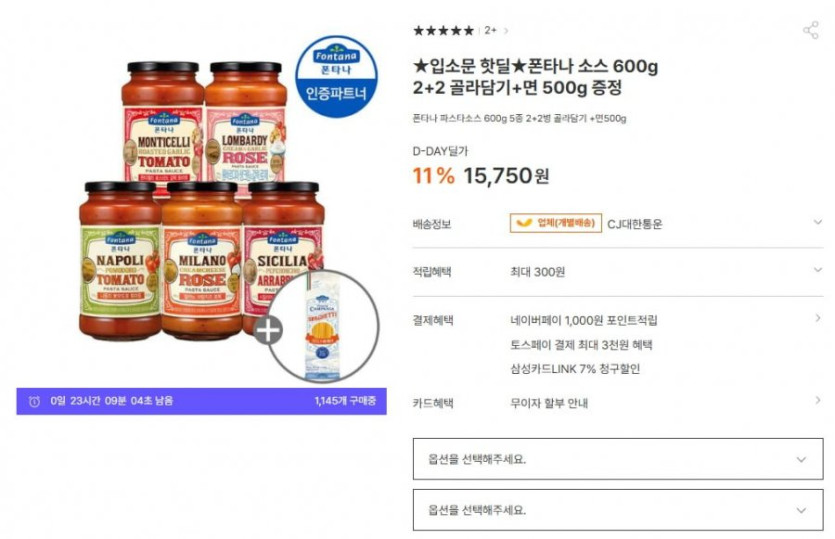
Task: Click 삼성카드LINK 7% 청구할인 text
Action: [575, 369]
